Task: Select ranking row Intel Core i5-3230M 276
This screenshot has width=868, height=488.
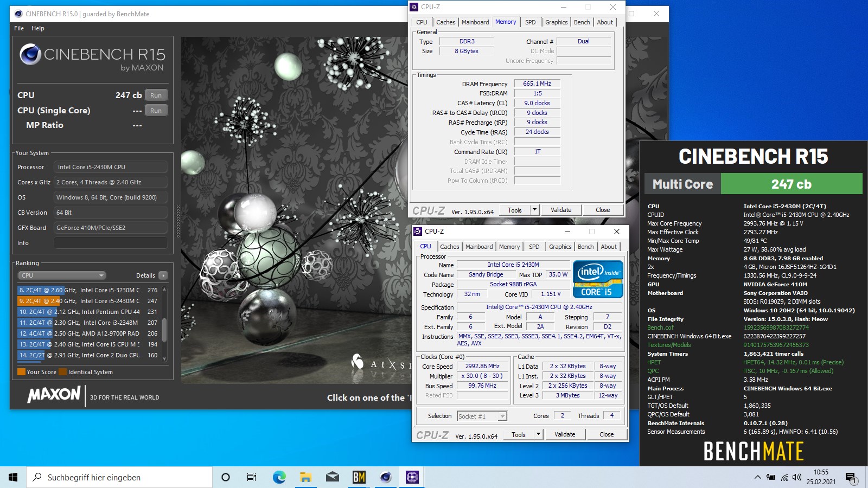Action: pyautogui.click(x=88, y=290)
